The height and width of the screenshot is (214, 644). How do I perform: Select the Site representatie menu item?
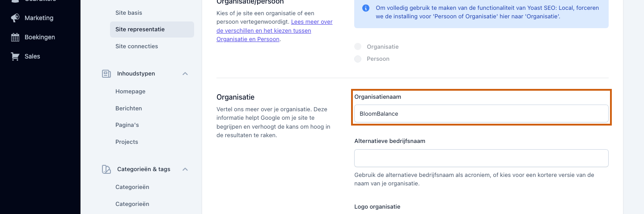tap(152, 29)
